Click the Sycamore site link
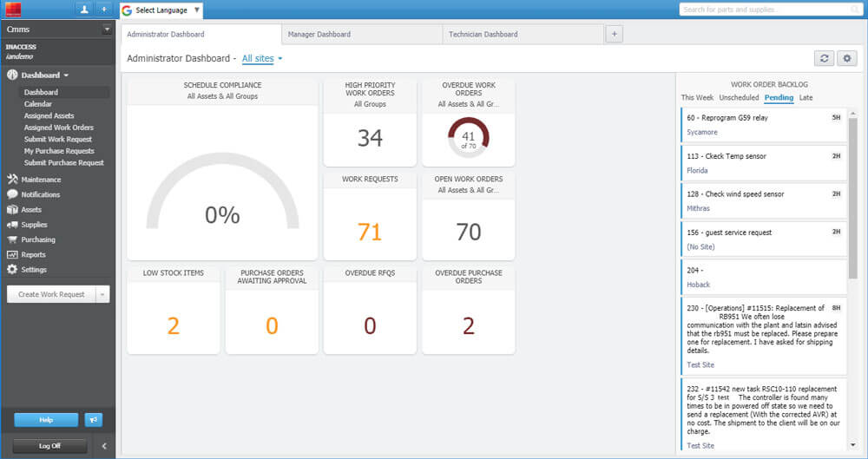 click(x=702, y=133)
